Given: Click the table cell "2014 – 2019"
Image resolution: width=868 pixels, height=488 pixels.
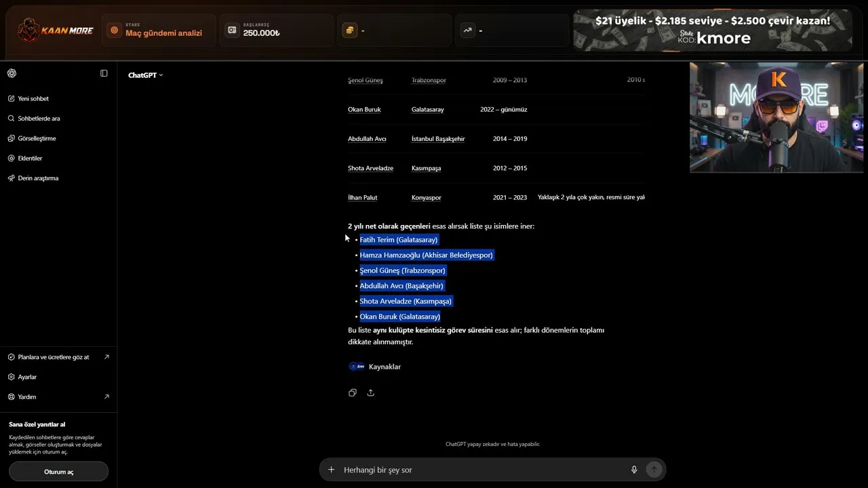Looking at the screenshot, I should [510, 139].
